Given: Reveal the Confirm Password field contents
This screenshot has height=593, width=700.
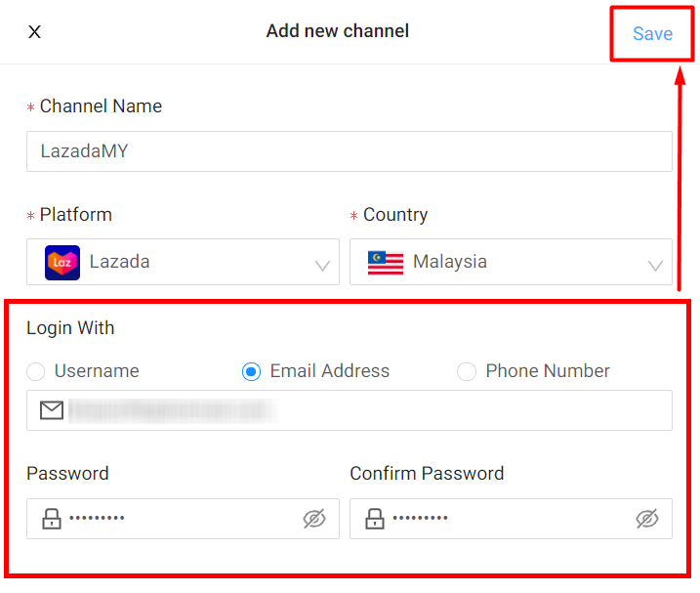Looking at the screenshot, I should click(x=646, y=519).
